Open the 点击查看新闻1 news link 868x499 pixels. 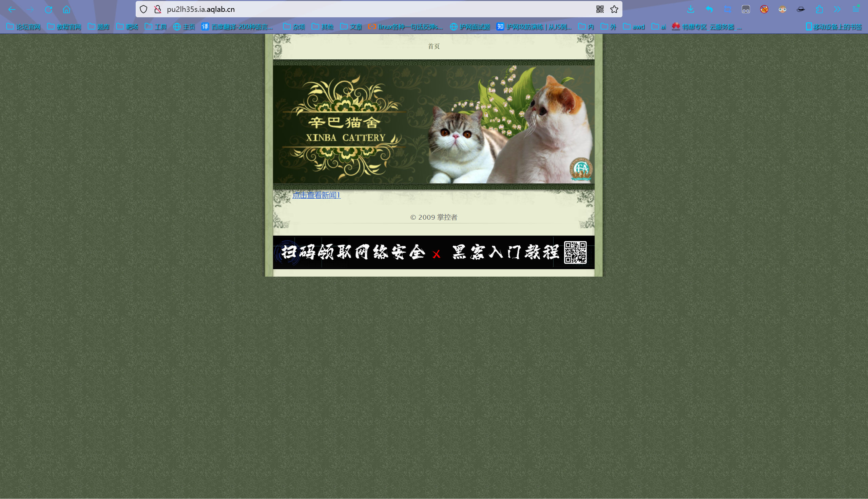click(316, 195)
